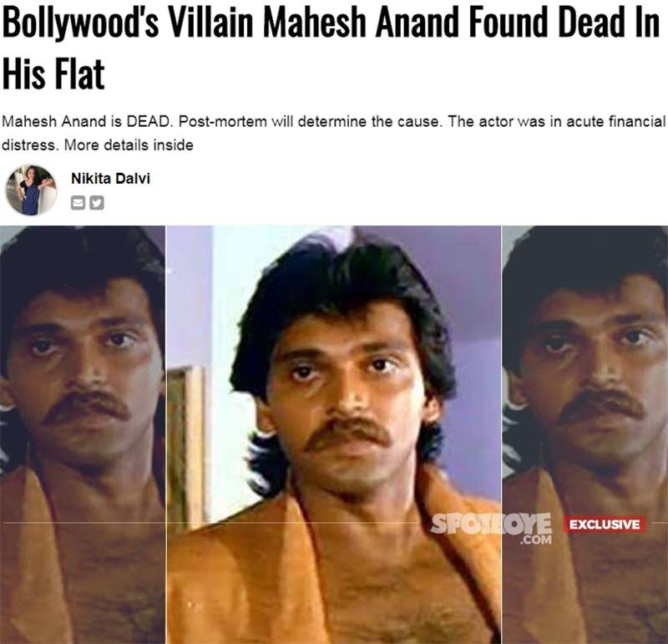
Task: Click the word "distress" in the summary
Action: click(x=29, y=145)
